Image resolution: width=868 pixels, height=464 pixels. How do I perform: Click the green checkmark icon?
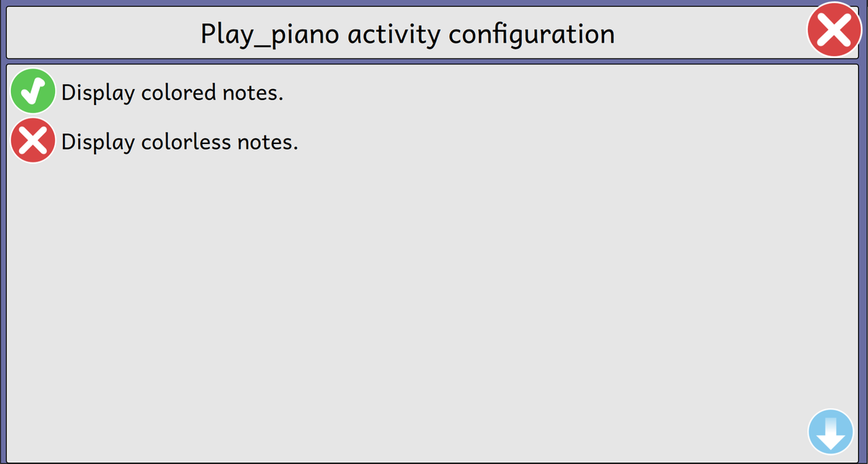click(x=33, y=92)
